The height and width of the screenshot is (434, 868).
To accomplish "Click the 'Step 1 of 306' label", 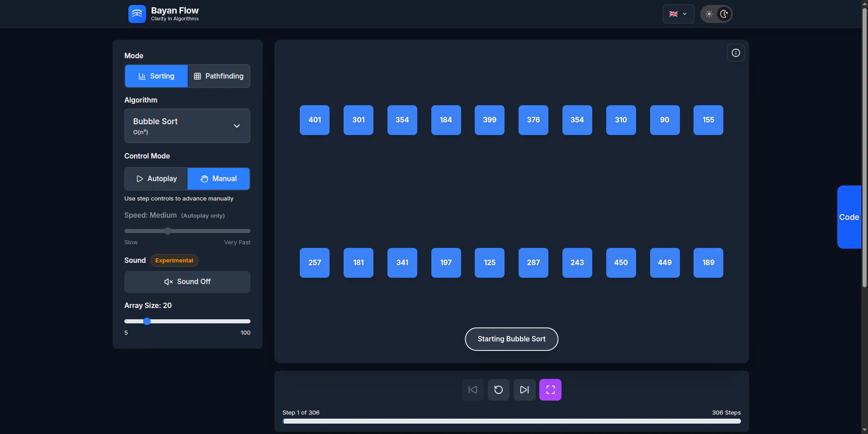I will coord(301,413).
